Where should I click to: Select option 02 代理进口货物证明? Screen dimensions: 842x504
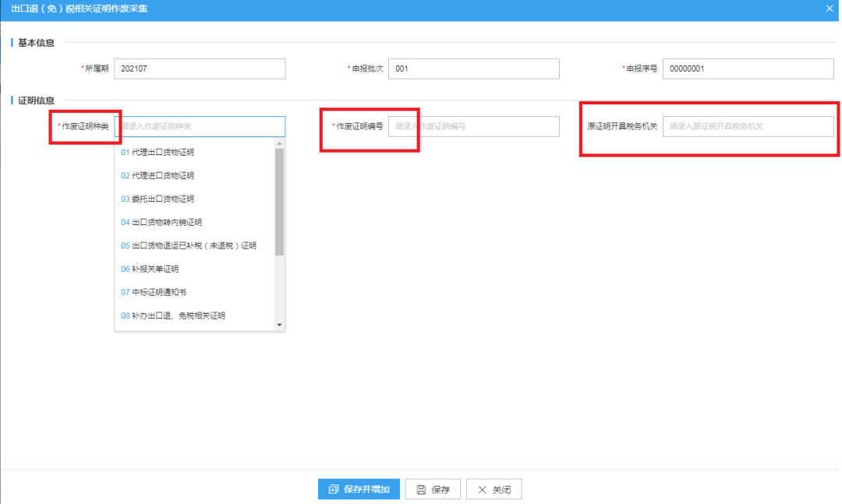(194, 175)
